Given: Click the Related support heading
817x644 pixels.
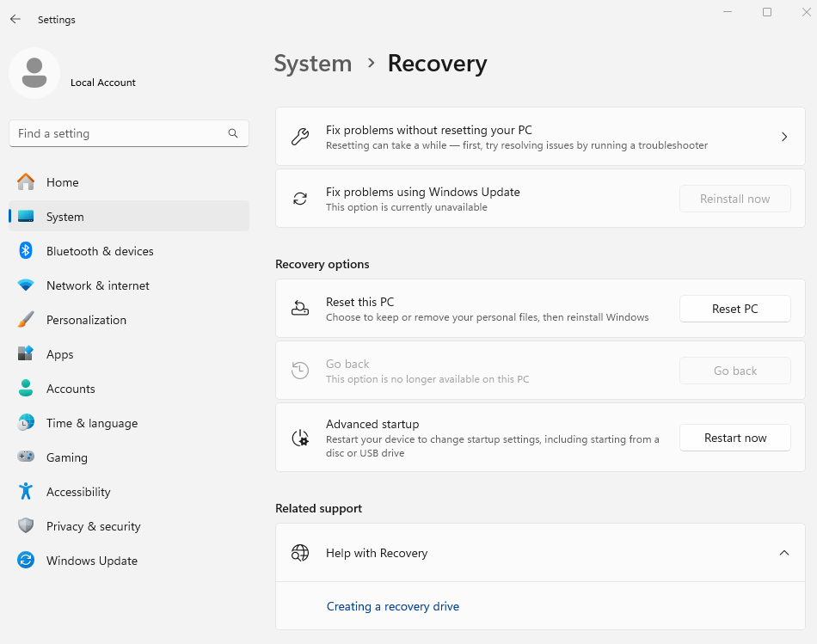Looking at the screenshot, I should coord(318,508).
